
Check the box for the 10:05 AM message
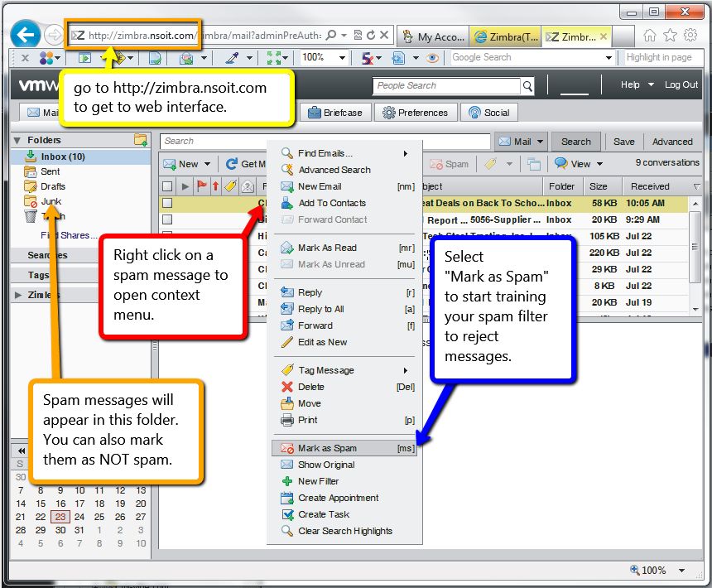point(167,203)
